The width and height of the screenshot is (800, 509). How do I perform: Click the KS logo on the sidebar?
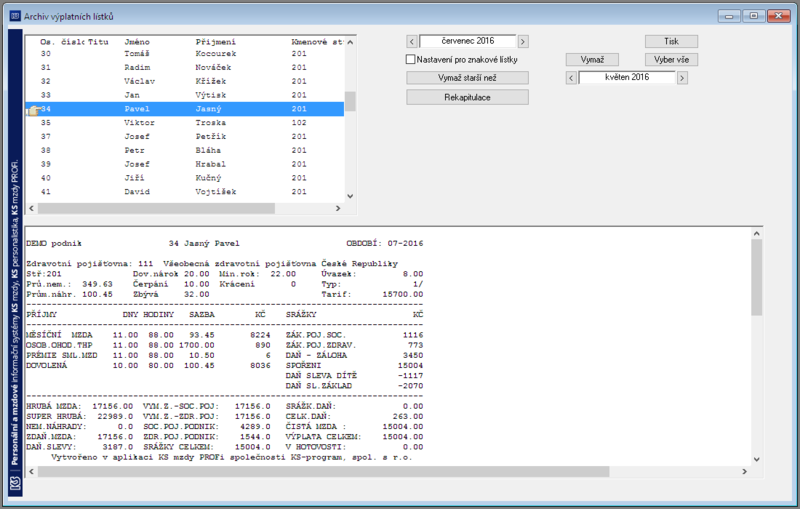15,483
